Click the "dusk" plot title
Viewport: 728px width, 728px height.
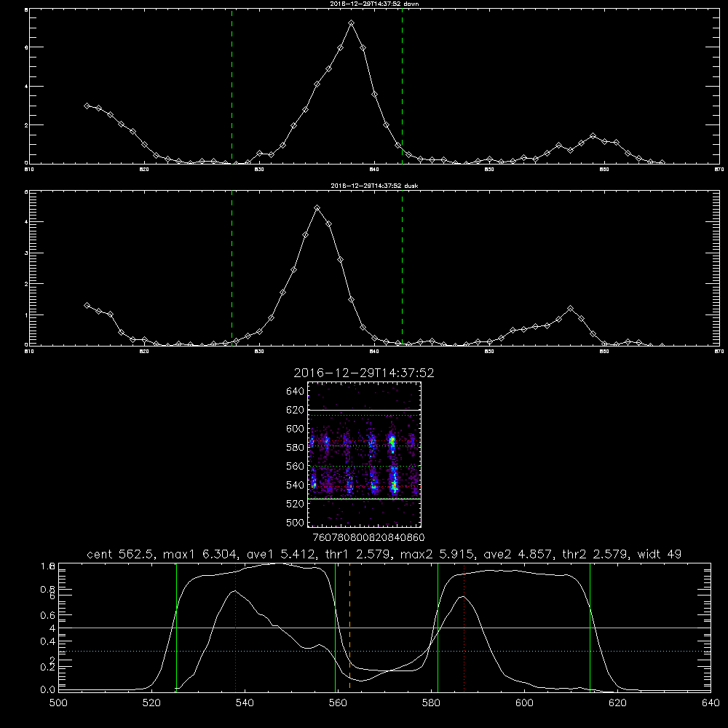374,186
